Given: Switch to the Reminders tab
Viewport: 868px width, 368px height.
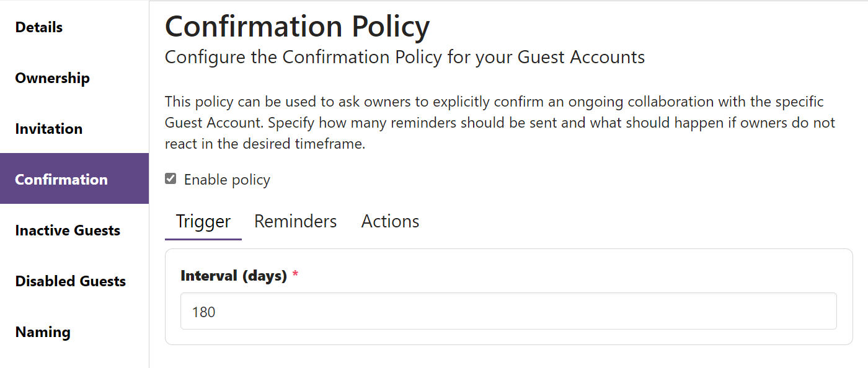Looking at the screenshot, I should pos(295,221).
